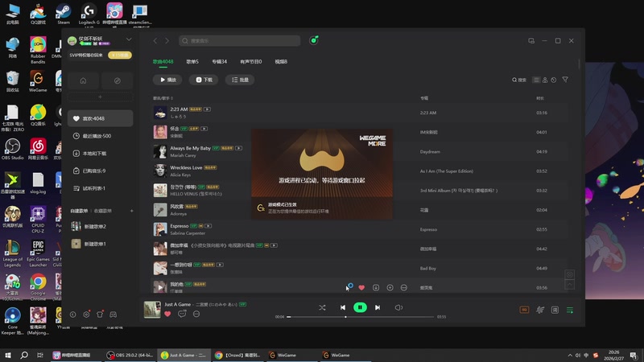644x362 pixels.
Task: Play the 03:56 row song via its cover thumbnail
Action: pos(160,287)
